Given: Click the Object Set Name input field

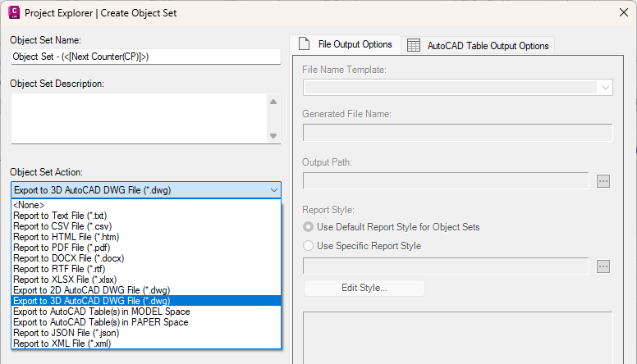Looking at the screenshot, I should coord(145,57).
